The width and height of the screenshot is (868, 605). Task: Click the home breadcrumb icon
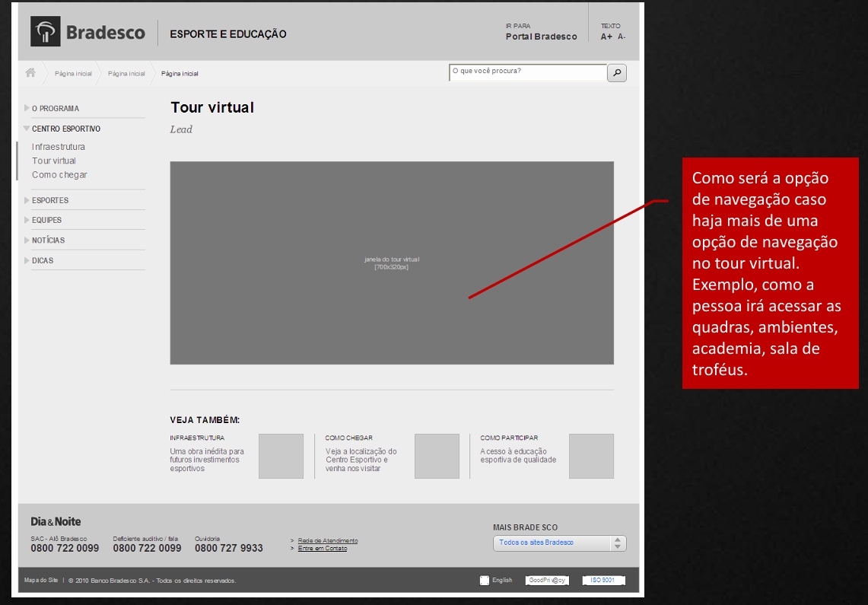point(30,72)
